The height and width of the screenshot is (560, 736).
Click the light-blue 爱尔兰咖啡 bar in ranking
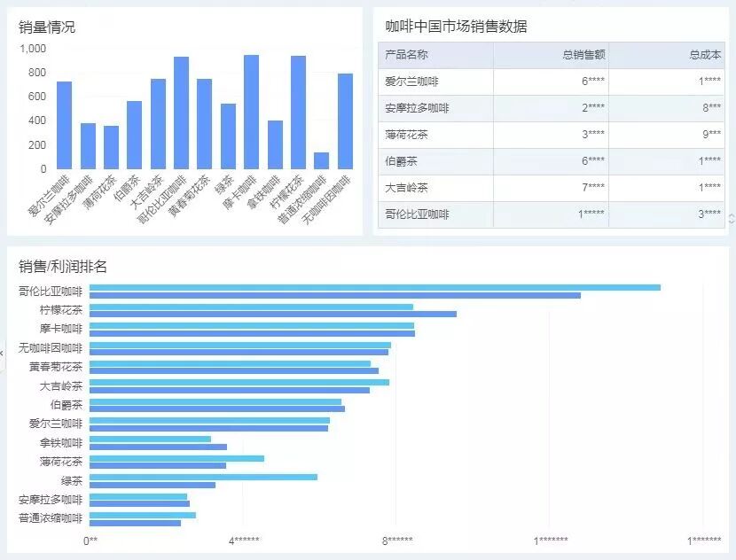click(x=210, y=421)
